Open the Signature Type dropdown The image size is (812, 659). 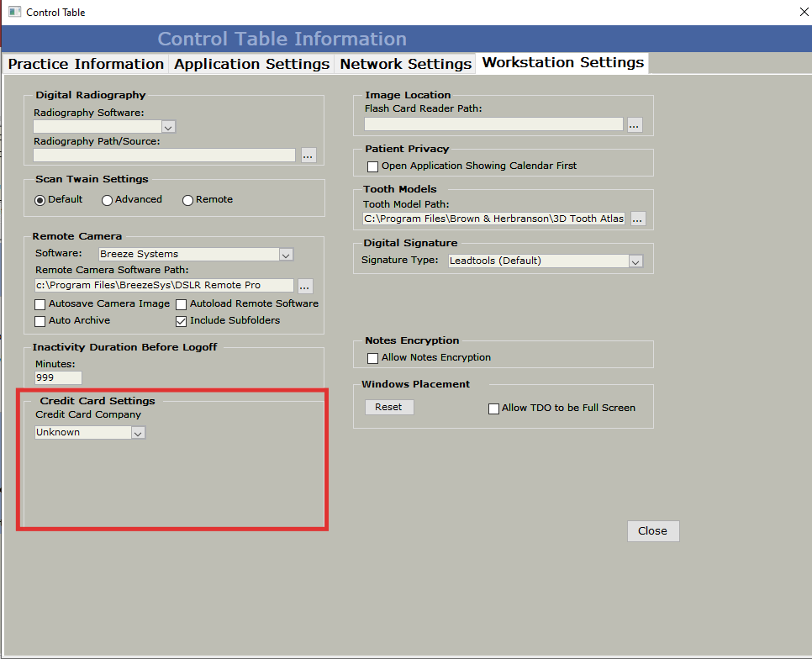pyautogui.click(x=635, y=261)
